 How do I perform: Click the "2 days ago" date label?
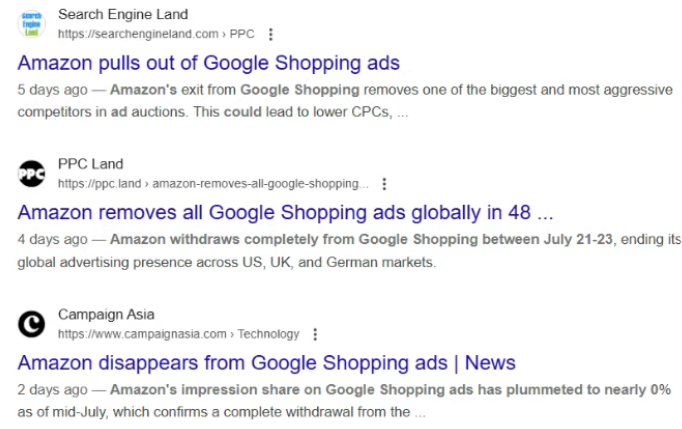53,389
